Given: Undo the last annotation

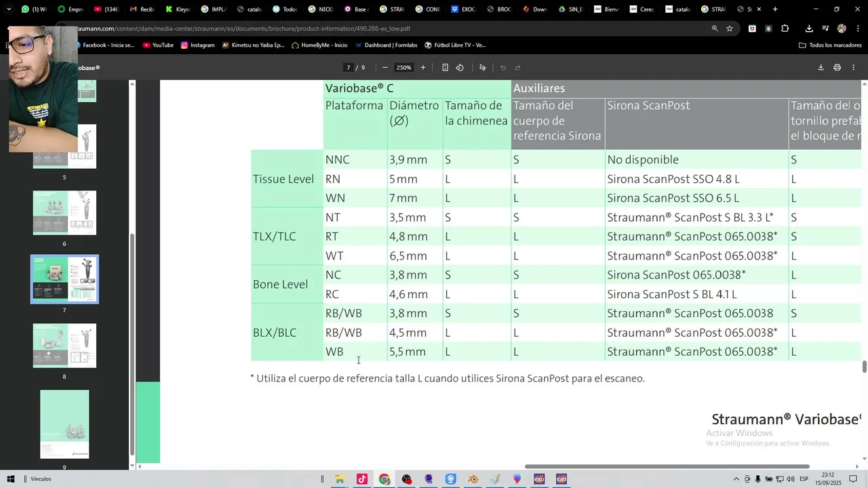Looking at the screenshot, I should 503,68.
